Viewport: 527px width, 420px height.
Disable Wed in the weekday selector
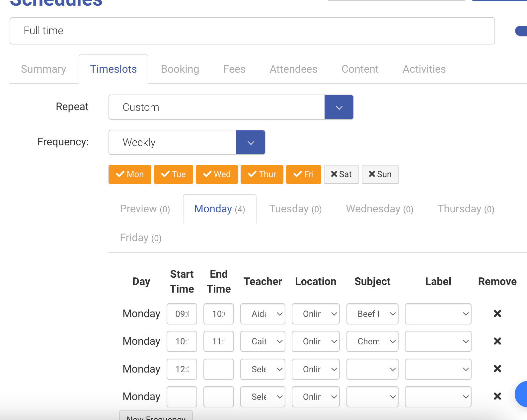pyautogui.click(x=217, y=174)
